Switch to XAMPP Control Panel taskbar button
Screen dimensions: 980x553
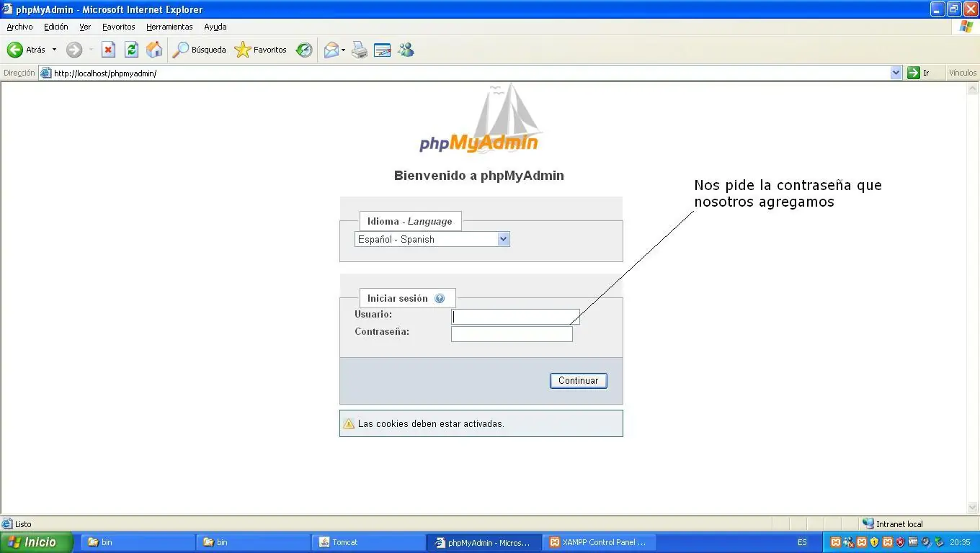[x=600, y=542]
